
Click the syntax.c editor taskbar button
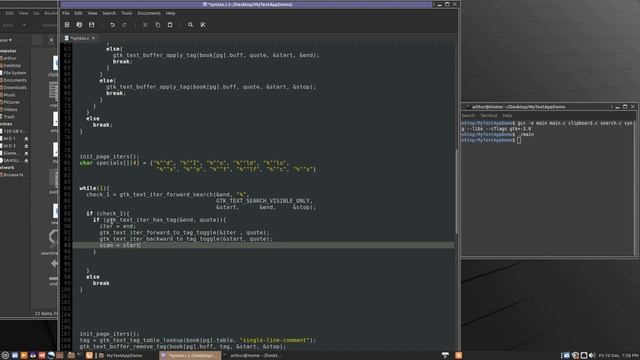click(x=190, y=356)
